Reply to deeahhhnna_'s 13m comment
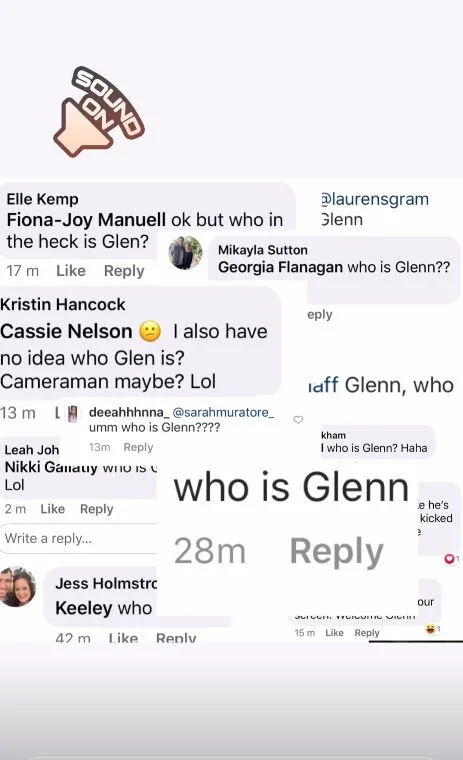The width and height of the screenshot is (463, 760). (138, 447)
